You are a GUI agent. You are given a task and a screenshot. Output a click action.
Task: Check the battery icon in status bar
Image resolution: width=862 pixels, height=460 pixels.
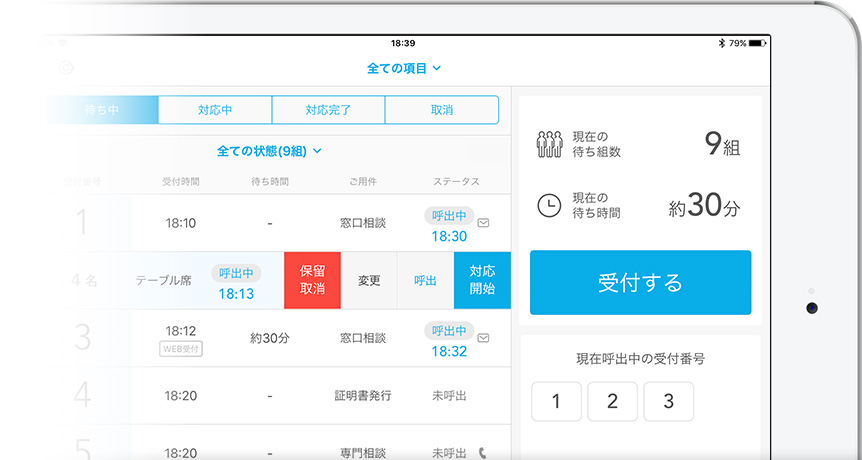tap(757, 43)
